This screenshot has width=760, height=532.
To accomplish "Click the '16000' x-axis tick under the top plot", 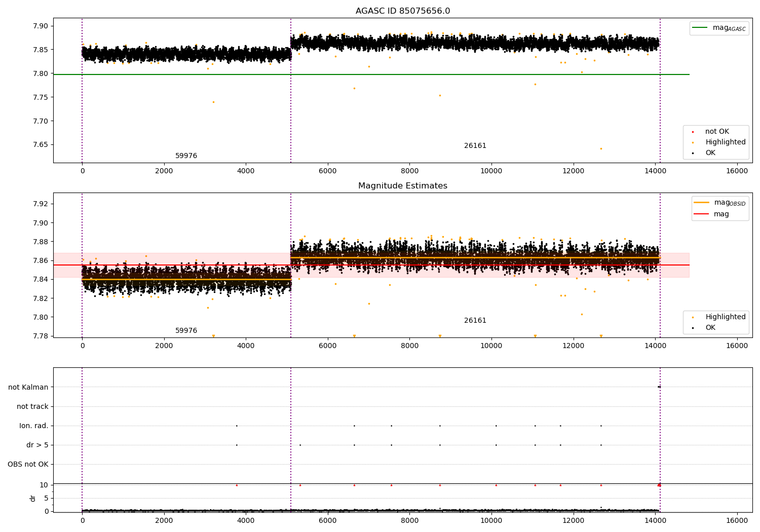I will 737,171.
